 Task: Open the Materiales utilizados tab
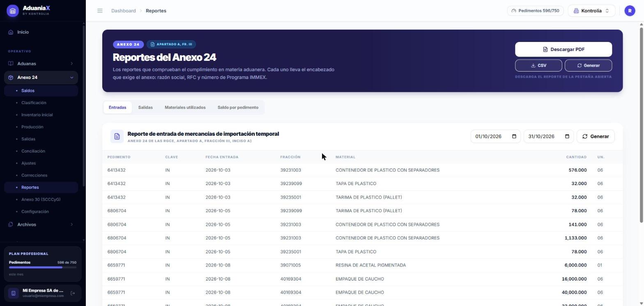pos(185,107)
